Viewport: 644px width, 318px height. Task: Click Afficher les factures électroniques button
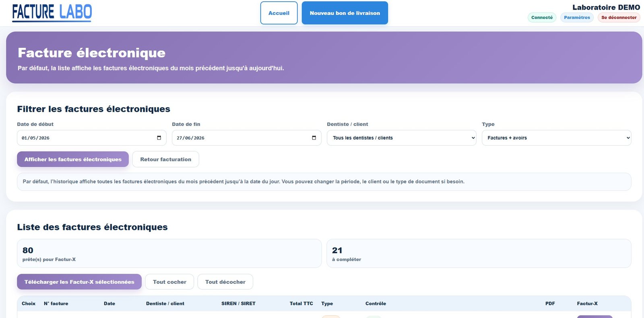tap(73, 159)
